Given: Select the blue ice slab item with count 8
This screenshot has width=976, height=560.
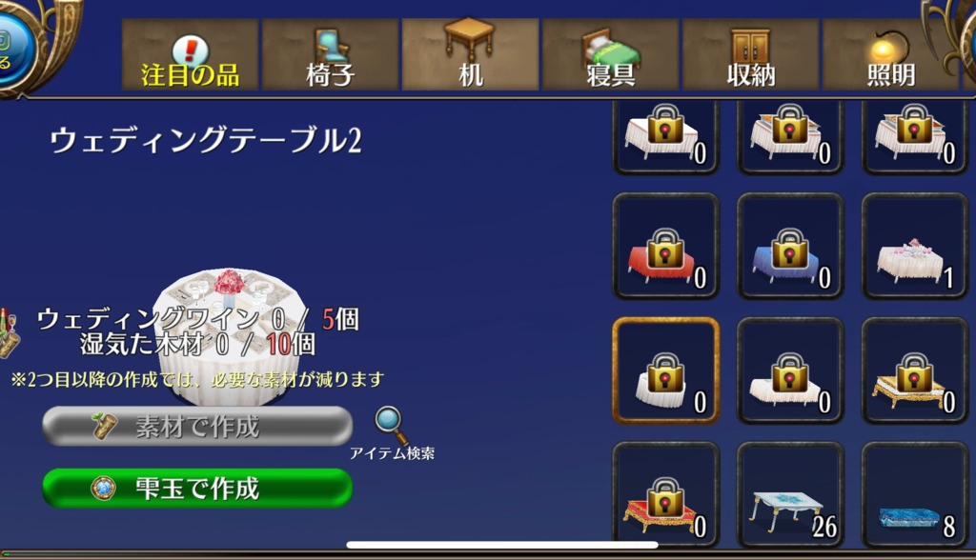Looking at the screenshot, I should click(x=915, y=494).
